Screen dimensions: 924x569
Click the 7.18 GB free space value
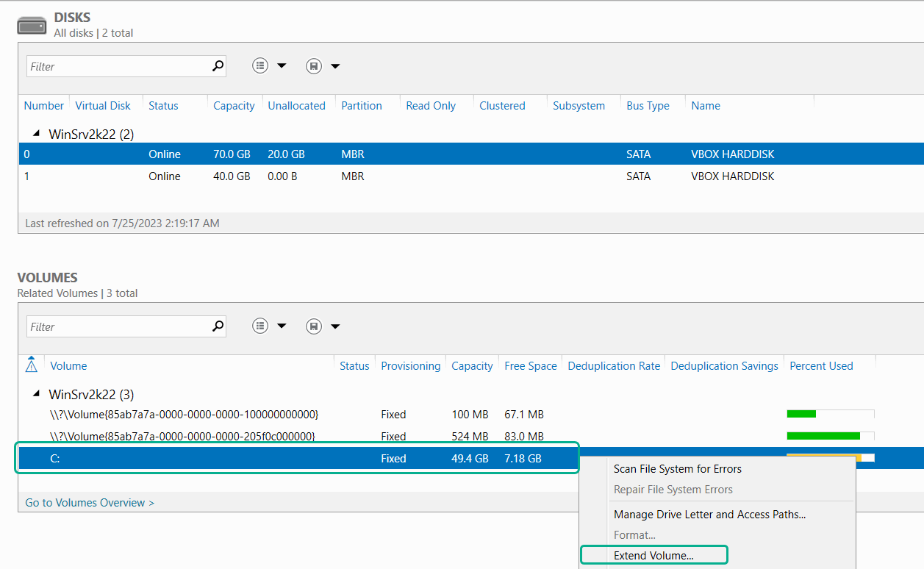click(x=523, y=459)
